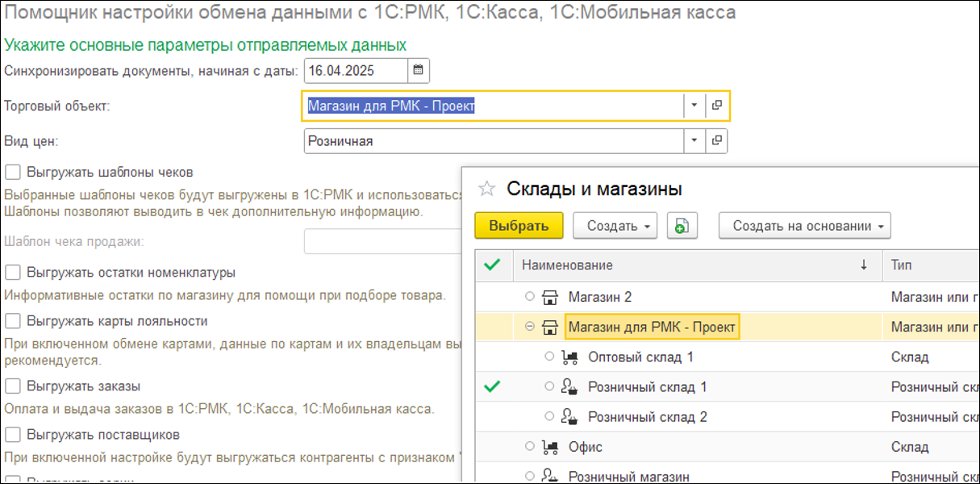The width and height of the screenshot is (980, 484).
Task: Enable Выгружать остатки номенклатуры
Action: click(x=11, y=273)
